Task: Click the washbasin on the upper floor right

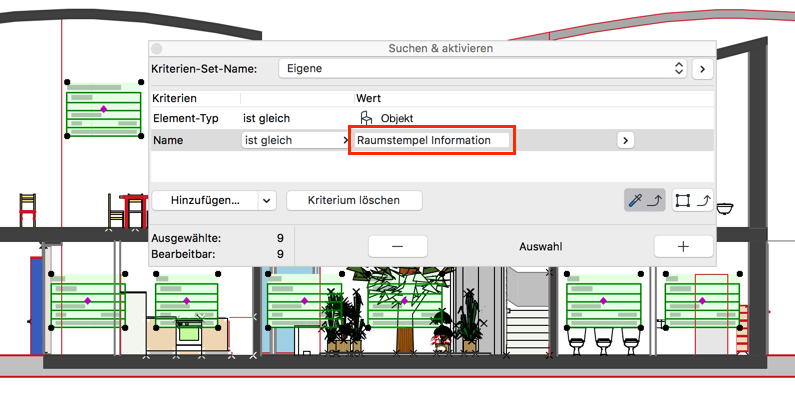Action: click(x=725, y=208)
